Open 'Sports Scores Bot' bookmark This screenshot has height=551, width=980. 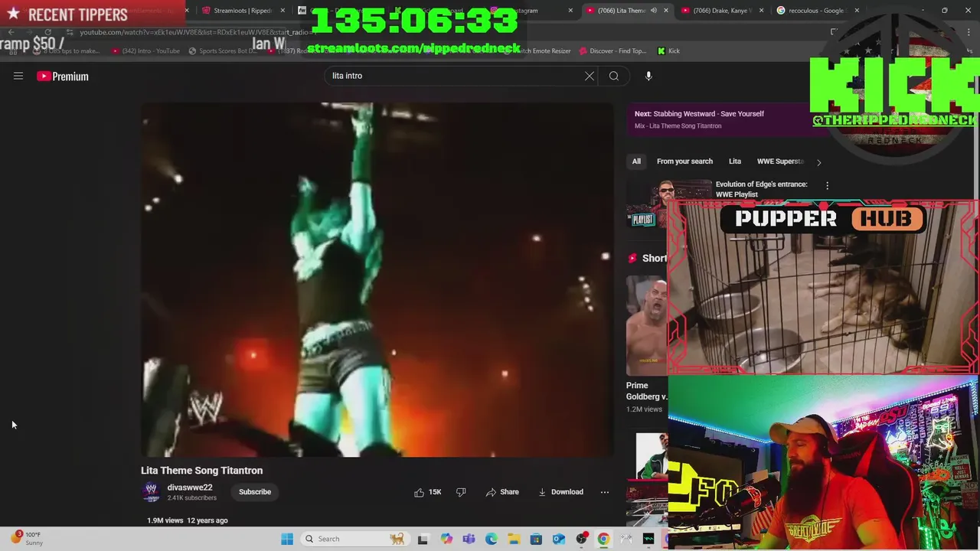(x=222, y=51)
